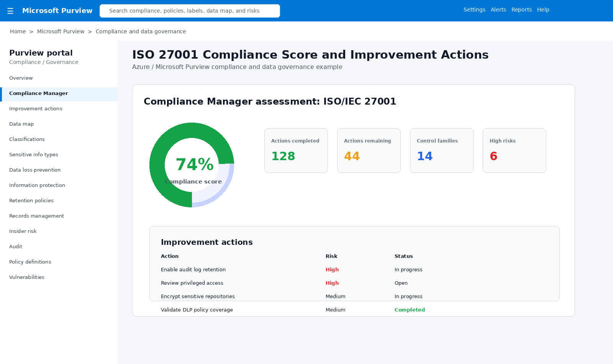Click In progress status for Encrypt repositories

408,297
